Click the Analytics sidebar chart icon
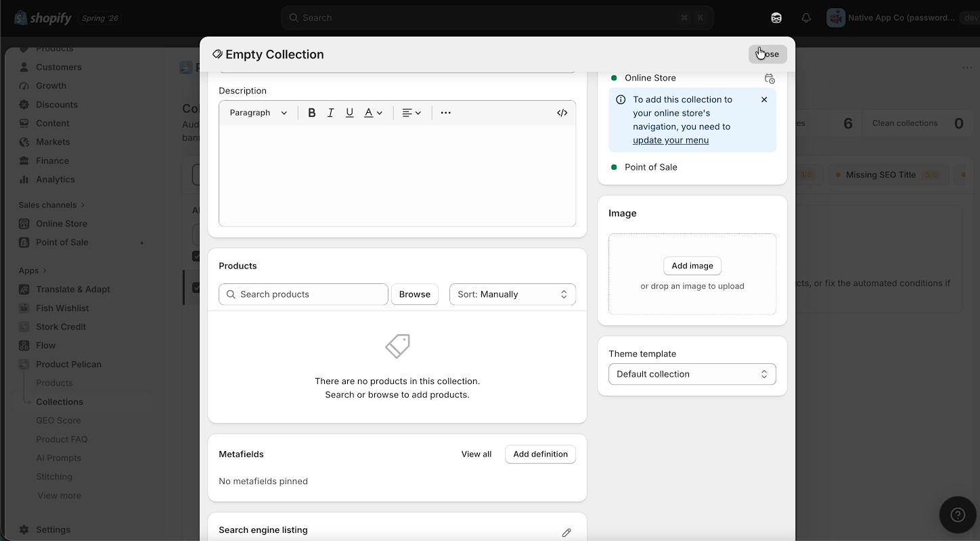Screen dimensions: 980x541 click(x=24, y=179)
